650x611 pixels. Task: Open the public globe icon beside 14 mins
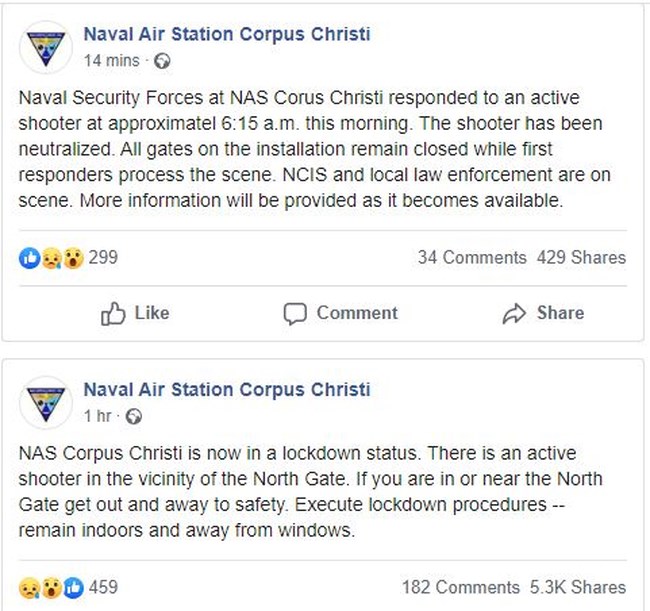pyautogui.click(x=162, y=61)
